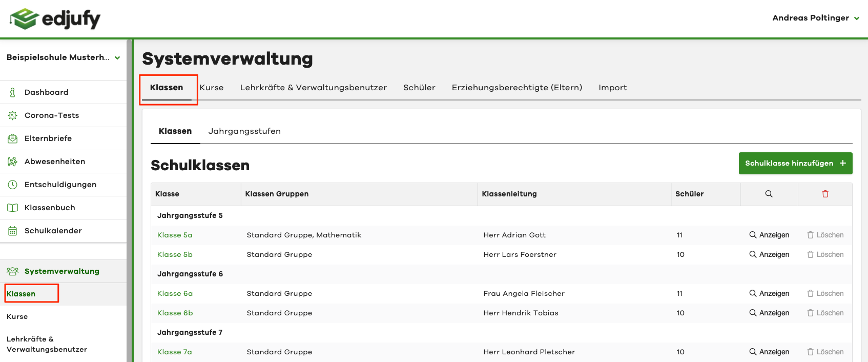The height and width of the screenshot is (362, 868).
Task: Click the Schulkalender calendar icon
Action: pyautogui.click(x=12, y=231)
